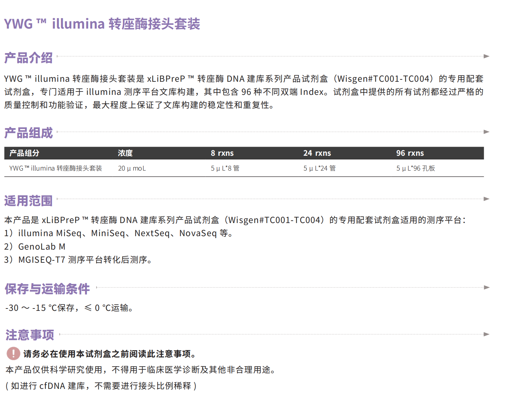Click the table header '24 rxns'
The image size is (532, 402).
point(317,153)
